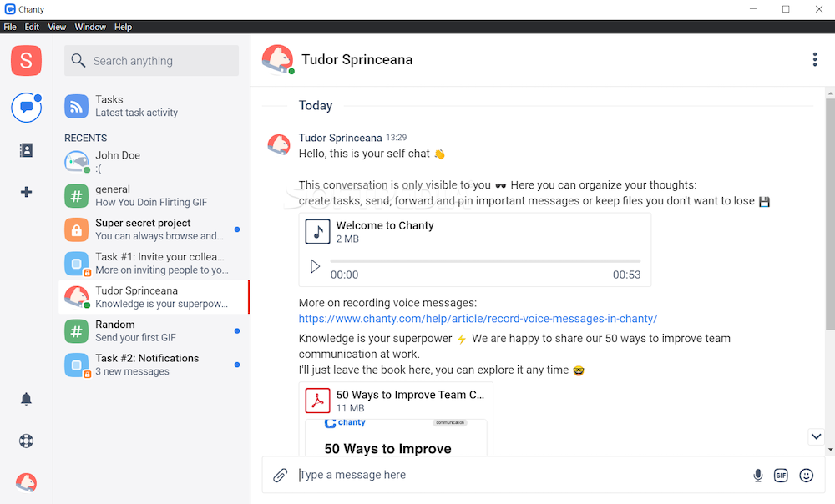Open the Random channel
835x504 pixels.
point(152,331)
